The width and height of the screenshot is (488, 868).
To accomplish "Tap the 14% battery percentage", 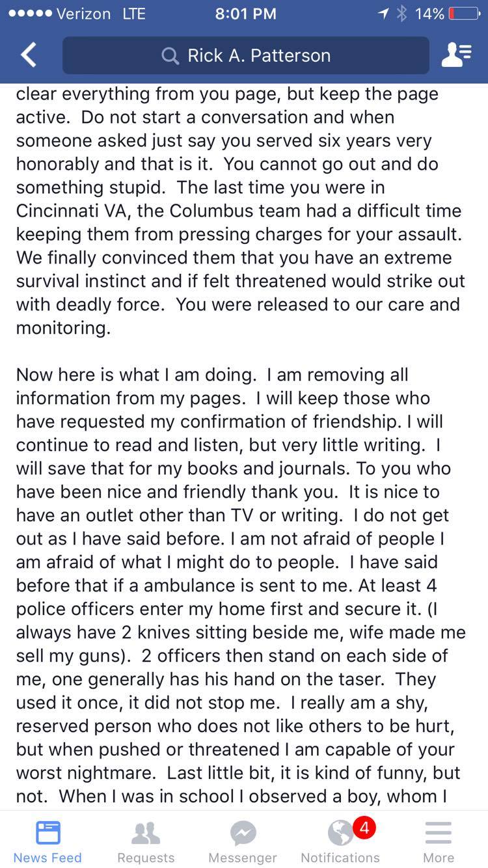I will 429,14.
